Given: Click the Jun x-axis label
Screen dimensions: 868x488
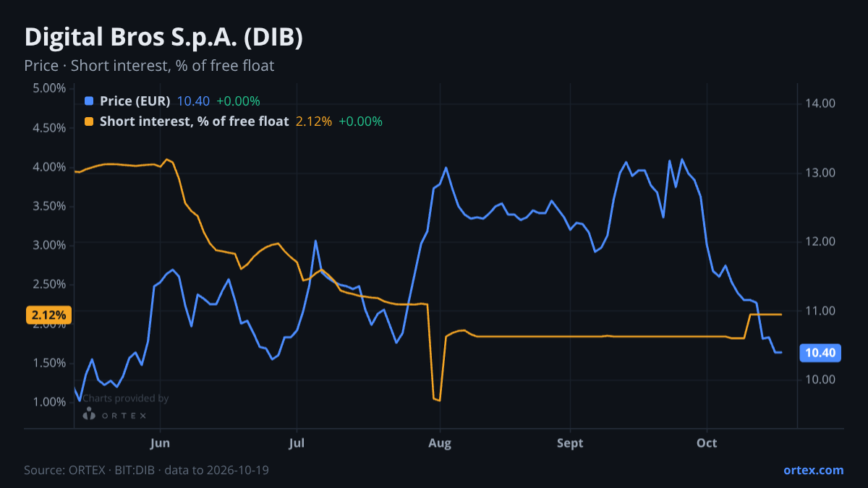Looking at the screenshot, I should point(161,443).
